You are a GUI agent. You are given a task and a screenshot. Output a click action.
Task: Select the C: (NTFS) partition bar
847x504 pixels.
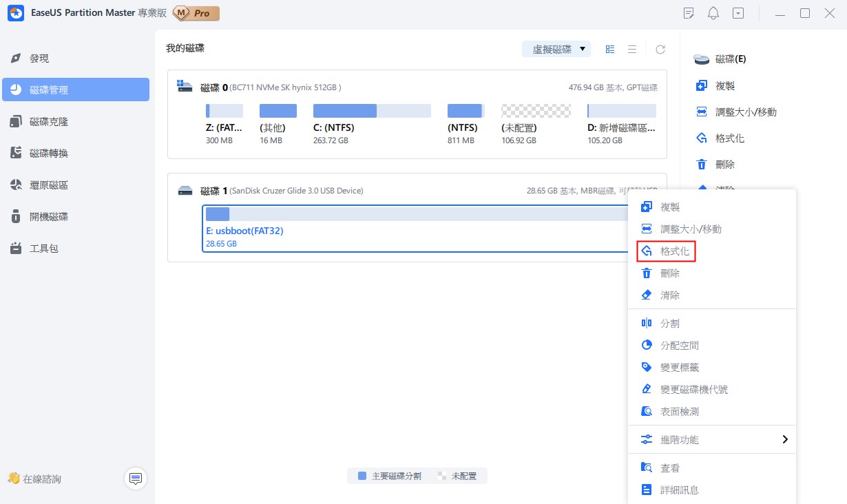372,111
